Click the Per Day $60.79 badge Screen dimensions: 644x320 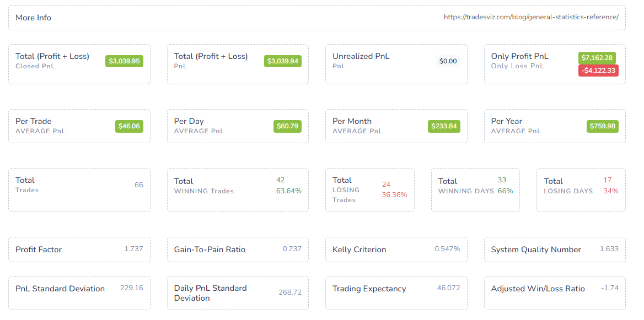pyautogui.click(x=287, y=126)
